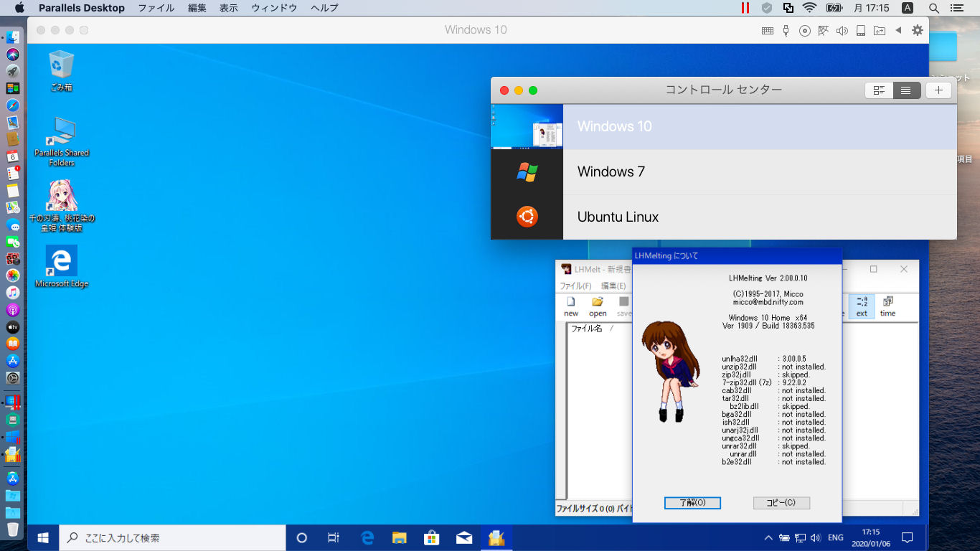Open the sound icon in Parallels title bar
This screenshot has height=551, width=980.
pyautogui.click(x=842, y=30)
